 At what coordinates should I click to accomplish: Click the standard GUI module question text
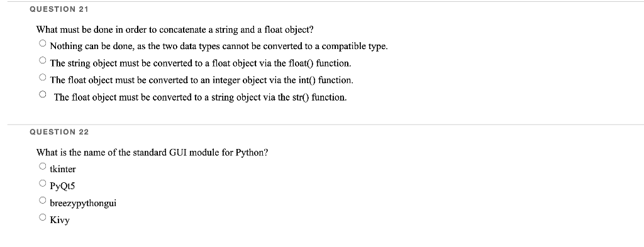point(152,153)
